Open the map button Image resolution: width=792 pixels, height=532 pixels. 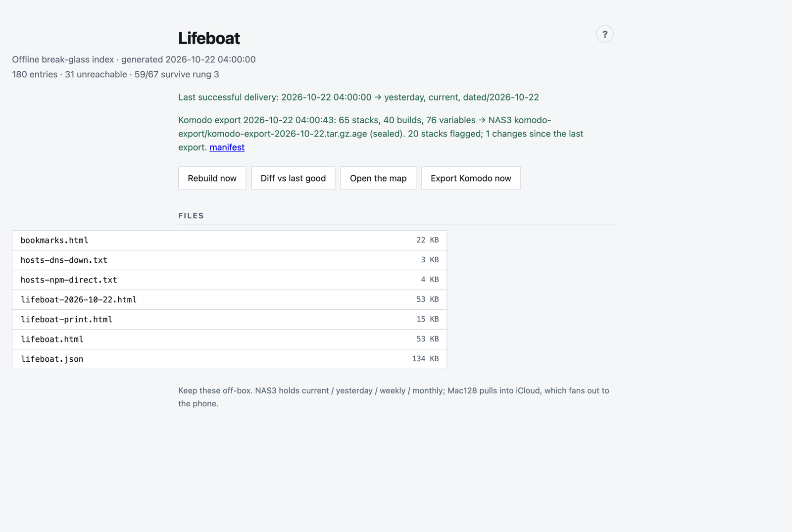click(x=378, y=178)
